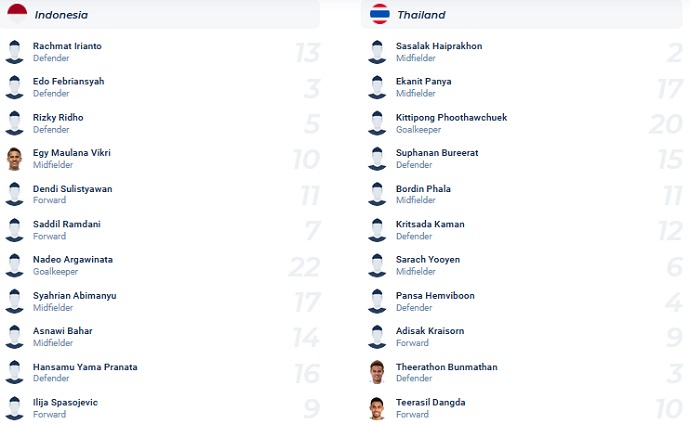This screenshot has height=424, width=690.
Task: Click Teerasil Dangda's player photo
Action: (377, 408)
